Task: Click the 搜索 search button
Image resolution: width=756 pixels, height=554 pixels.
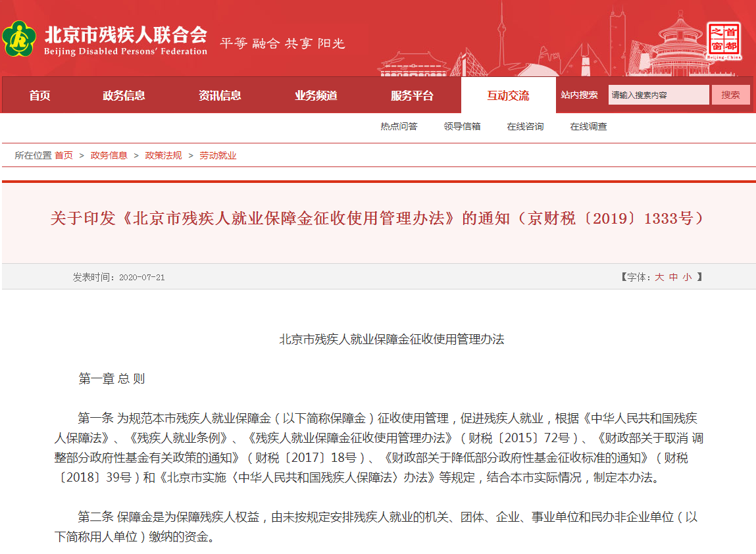Action: (730, 95)
